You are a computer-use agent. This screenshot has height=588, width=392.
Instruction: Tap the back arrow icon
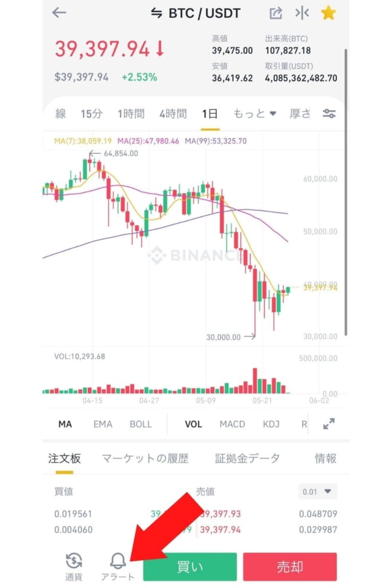tap(59, 13)
